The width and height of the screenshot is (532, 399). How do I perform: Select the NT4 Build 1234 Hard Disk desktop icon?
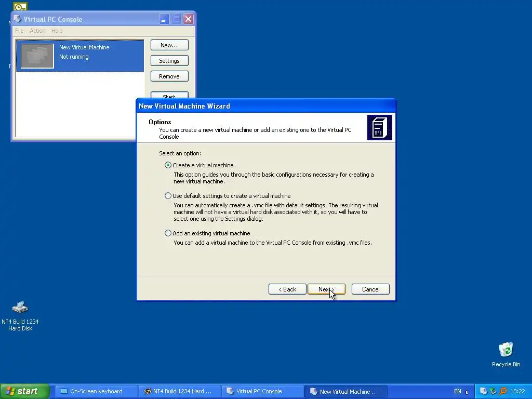pyautogui.click(x=20, y=316)
